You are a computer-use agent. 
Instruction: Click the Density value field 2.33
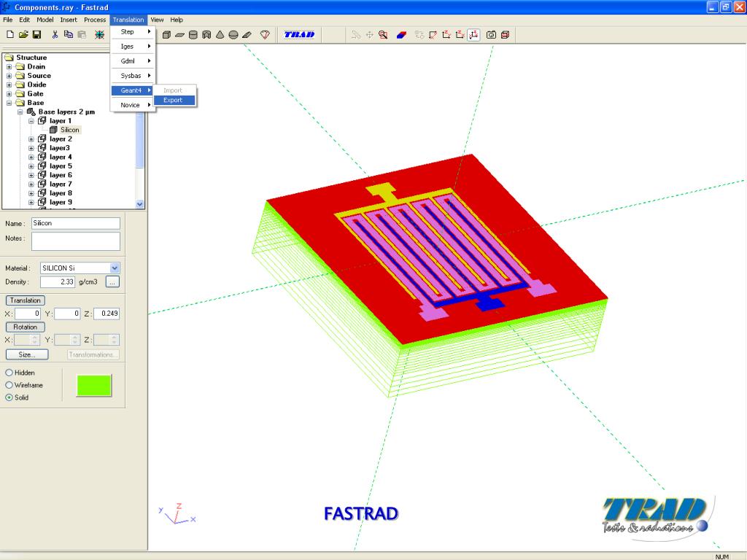[58, 282]
